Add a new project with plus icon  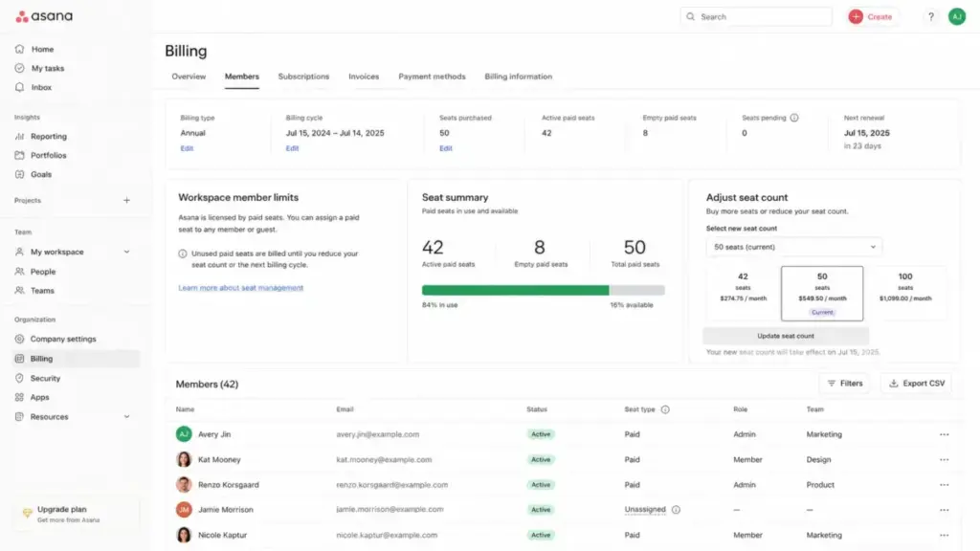click(x=127, y=201)
